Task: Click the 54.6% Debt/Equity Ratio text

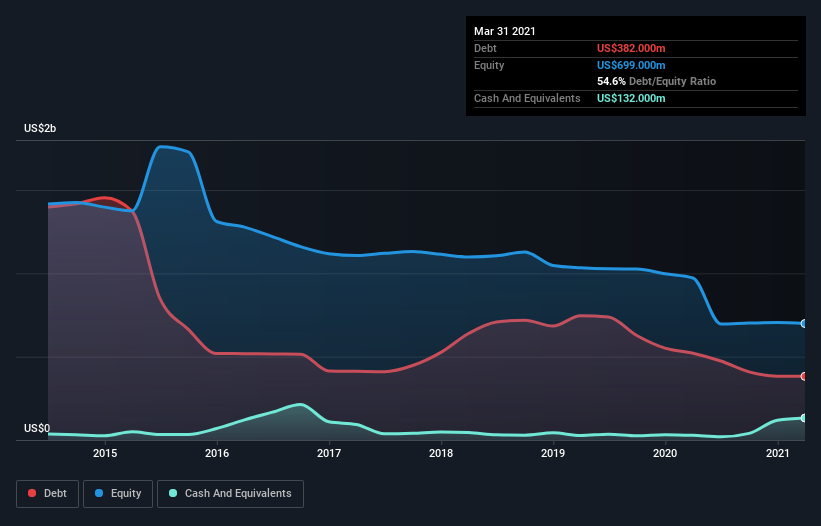Action: tap(657, 81)
